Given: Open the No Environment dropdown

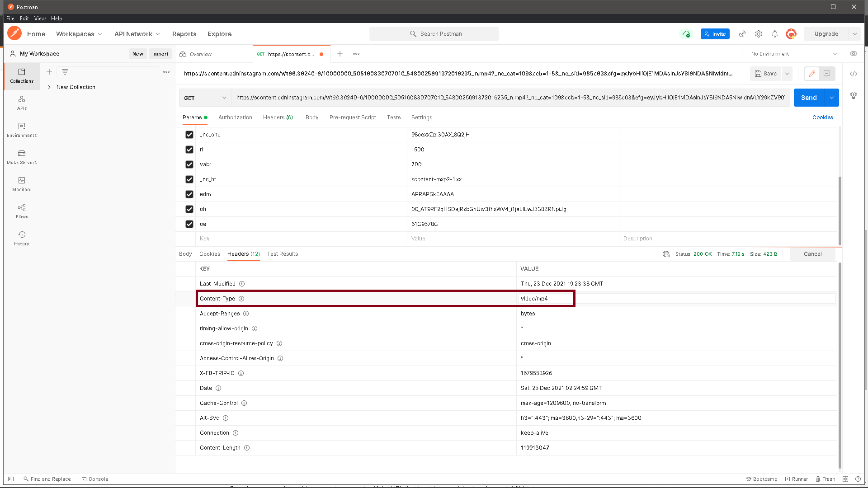Looking at the screenshot, I should click(x=793, y=54).
